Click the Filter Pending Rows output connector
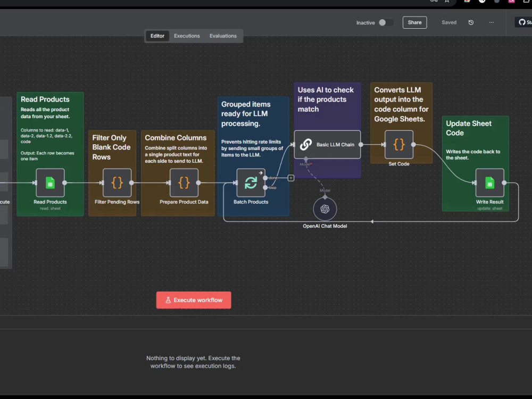The width and height of the screenshot is (532, 399). tap(131, 182)
